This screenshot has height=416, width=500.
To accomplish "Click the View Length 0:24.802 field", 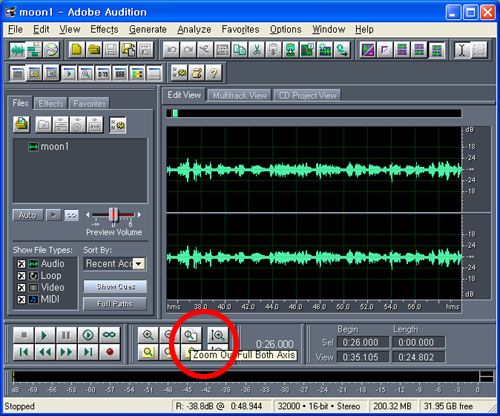I will [x=418, y=357].
